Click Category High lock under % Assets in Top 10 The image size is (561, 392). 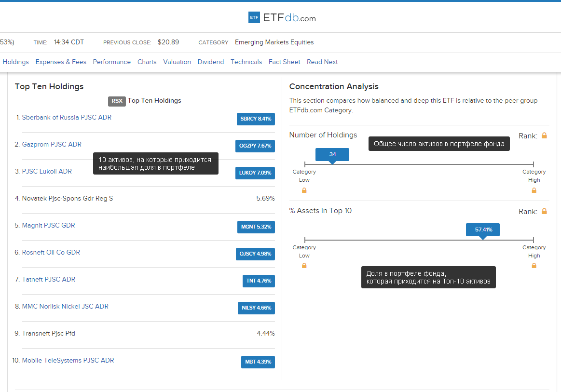pos(534,265)
